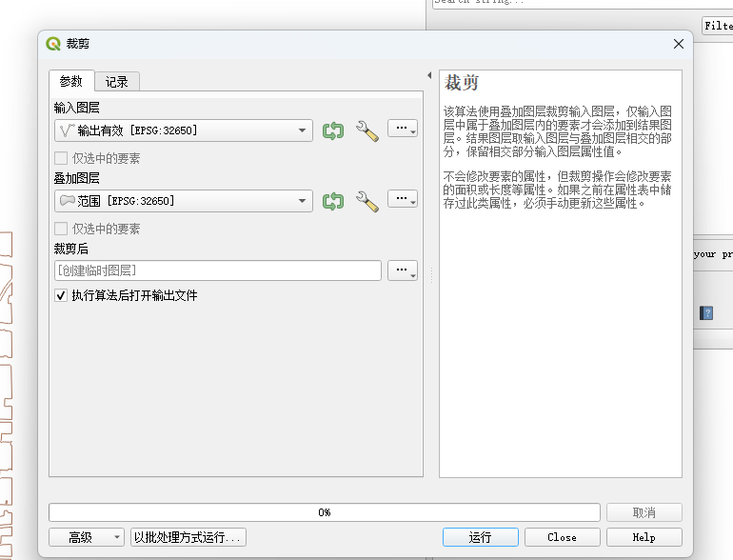The image size is (733, 560).
Task: Expand the 叠加图层 layer dropdown
Action: click(302, 201)
